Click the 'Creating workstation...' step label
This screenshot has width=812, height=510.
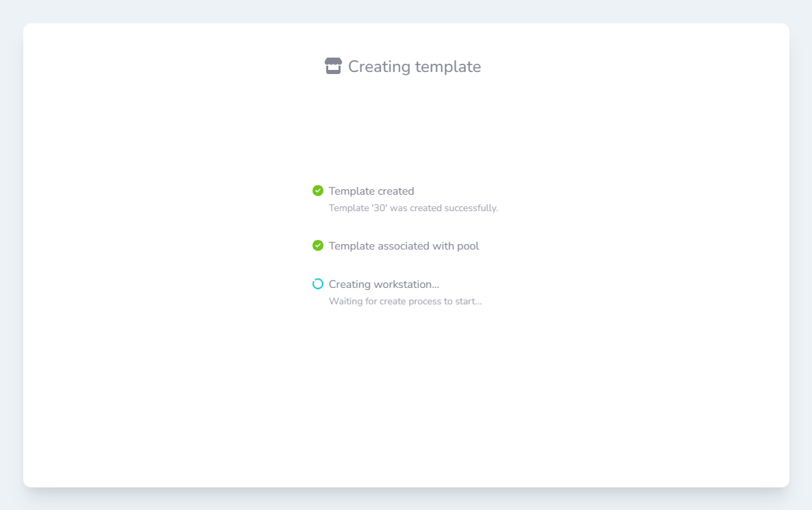384,284
